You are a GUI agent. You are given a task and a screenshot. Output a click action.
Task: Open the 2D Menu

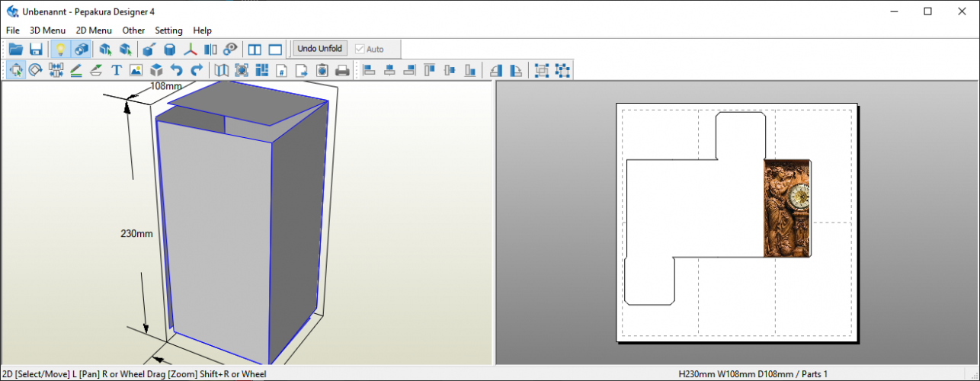pos(94,30)
